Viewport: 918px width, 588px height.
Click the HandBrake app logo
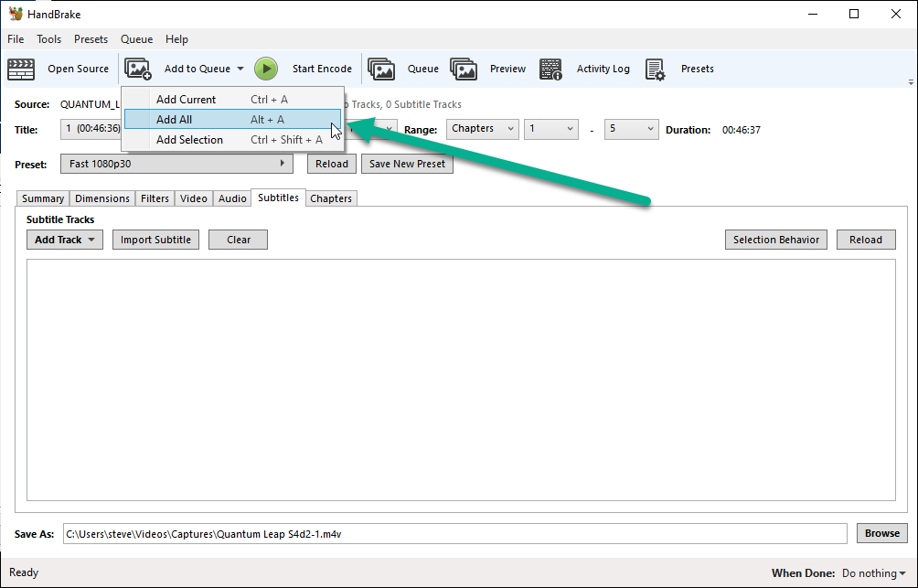click(x=16, y=14)
